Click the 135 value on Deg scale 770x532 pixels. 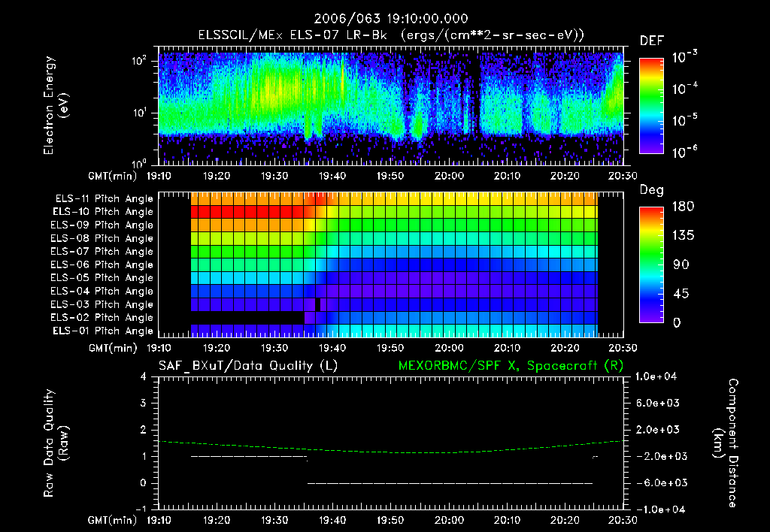pyautogui.click(x=683, y=236)
